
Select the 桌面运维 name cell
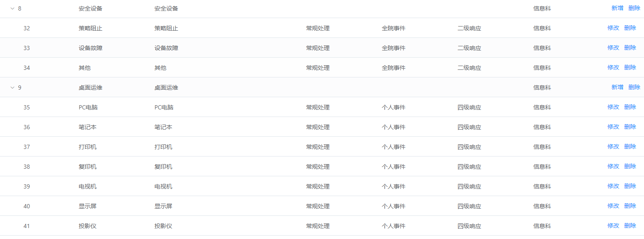pos(90,88)
